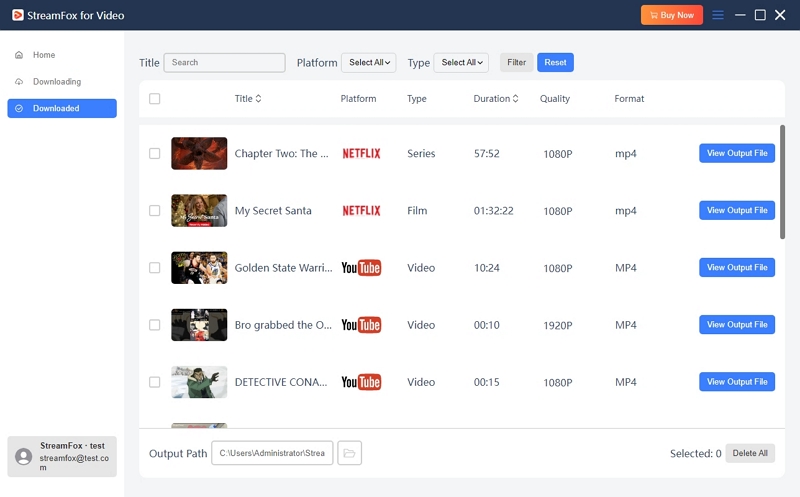The height and width of the screenshot is (497, 800).
Task: View Output File for Bro grabbed video
Action: click(x=737, y=325)
